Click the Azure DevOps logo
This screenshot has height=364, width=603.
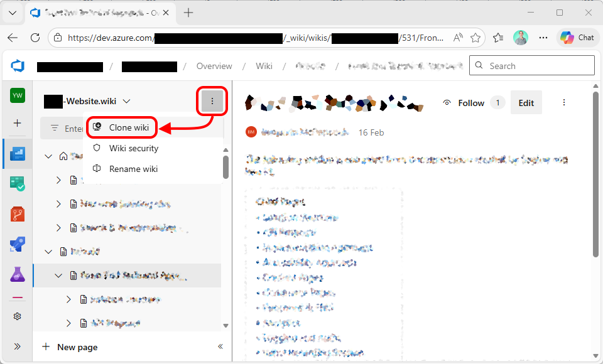pos(18,66)
